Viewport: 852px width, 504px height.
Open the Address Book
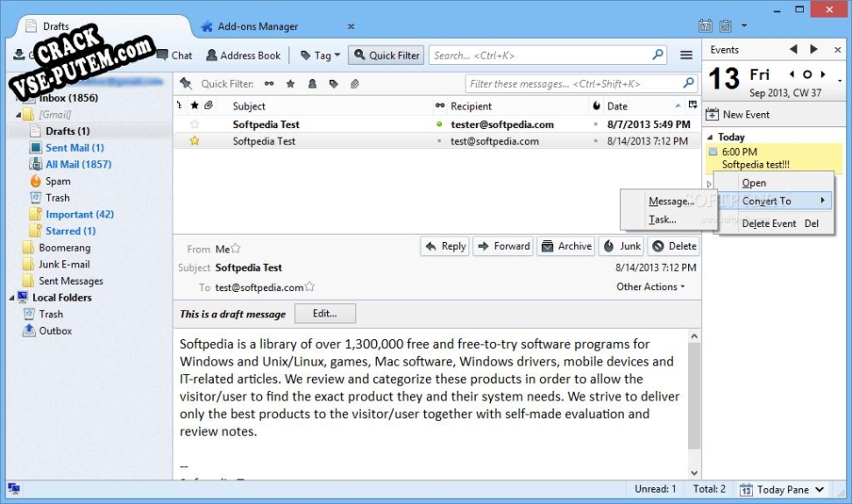[x=244, y=55]
